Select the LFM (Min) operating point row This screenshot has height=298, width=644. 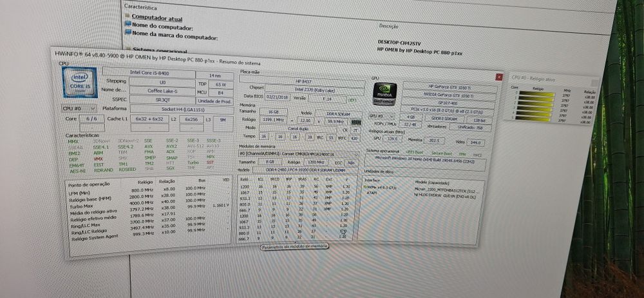point(149,191)
